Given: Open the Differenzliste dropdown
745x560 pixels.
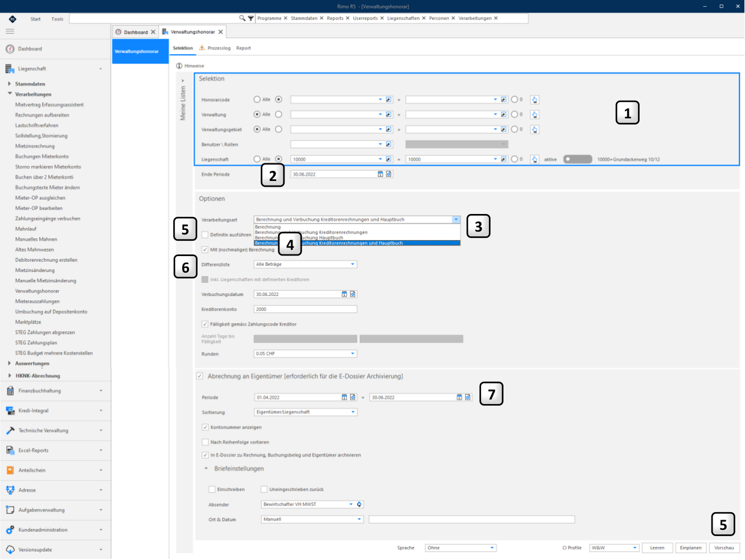Looking at the screenshot, I should click(x=353, y=264).
